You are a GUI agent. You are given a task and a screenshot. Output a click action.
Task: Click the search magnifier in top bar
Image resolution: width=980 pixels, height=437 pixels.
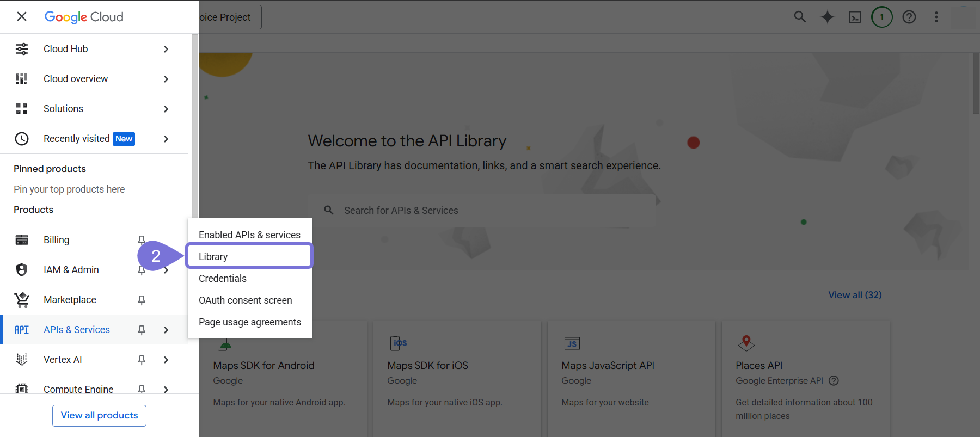click(800, 17)
